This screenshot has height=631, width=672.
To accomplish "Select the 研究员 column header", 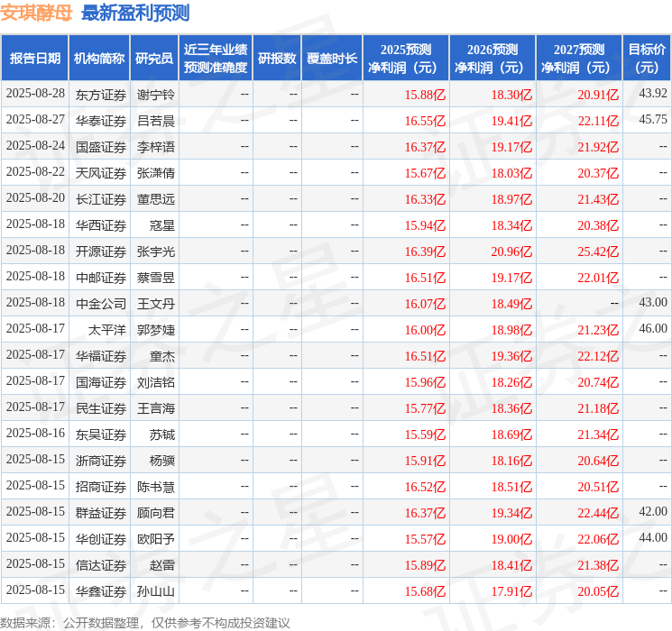I will (x=154, y=59).
